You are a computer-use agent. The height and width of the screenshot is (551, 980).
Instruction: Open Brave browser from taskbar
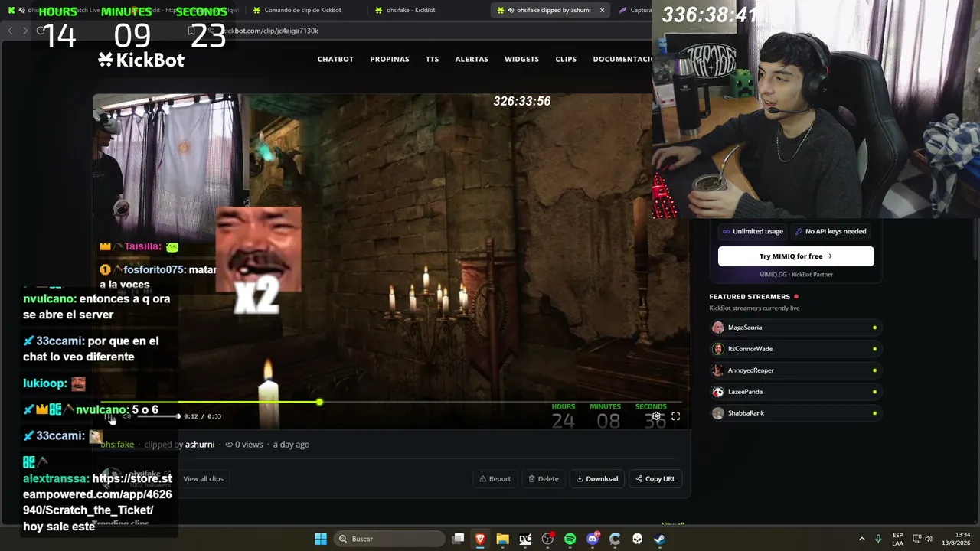pyautogui.click(x=480, y=539)
